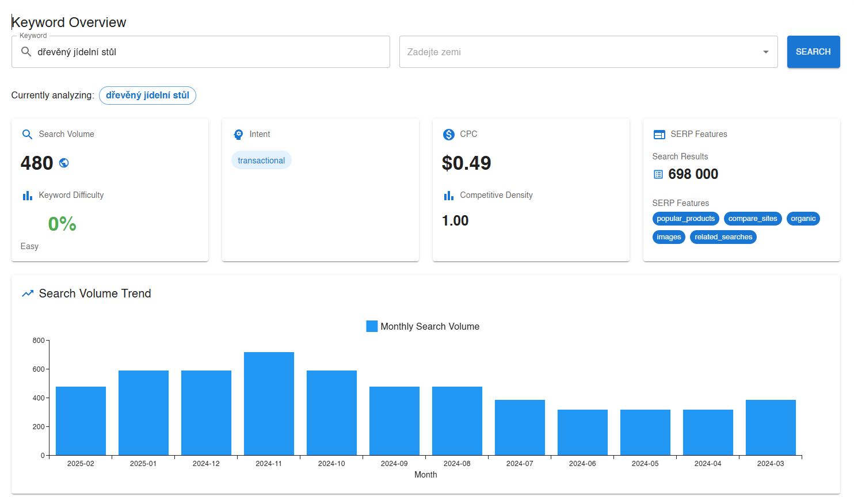Screen dimensions: 854x504
Task: Click the magnifier icon in Keyword field
Action: 26,52
